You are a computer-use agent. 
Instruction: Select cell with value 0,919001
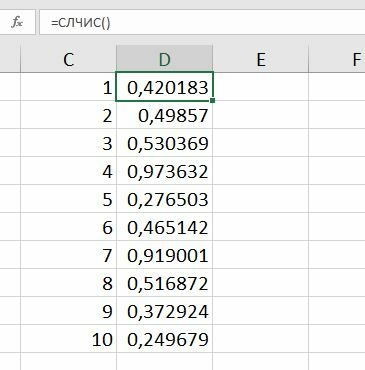[x=165, y=254]
